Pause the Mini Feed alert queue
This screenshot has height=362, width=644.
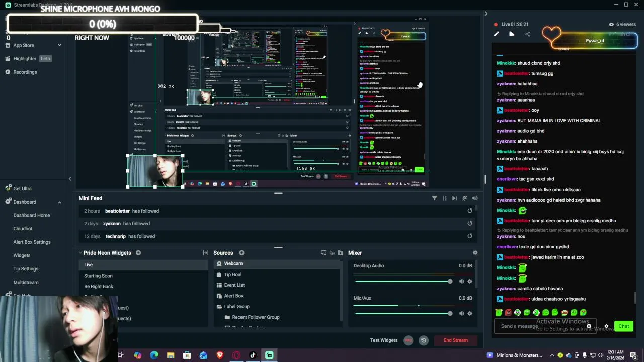click(x=444, y=198)
